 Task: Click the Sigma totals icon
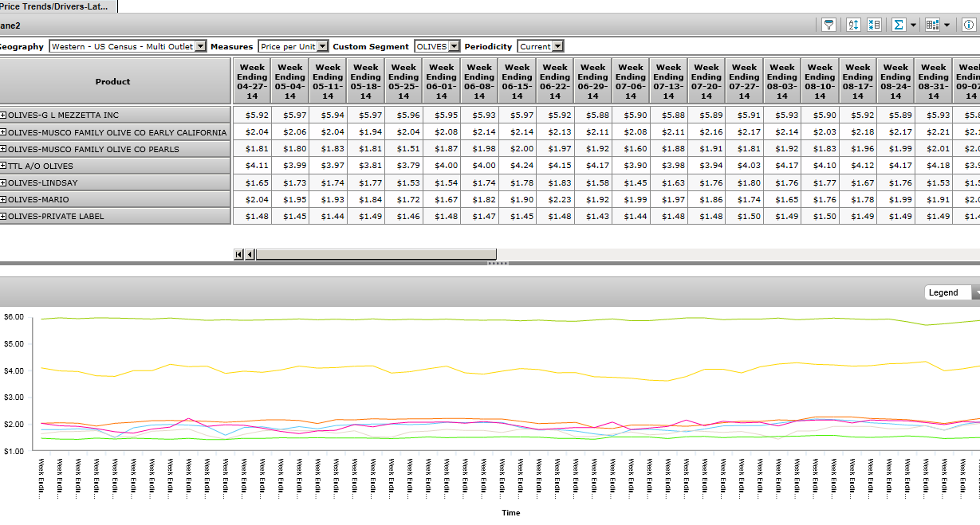coord(899,25)
